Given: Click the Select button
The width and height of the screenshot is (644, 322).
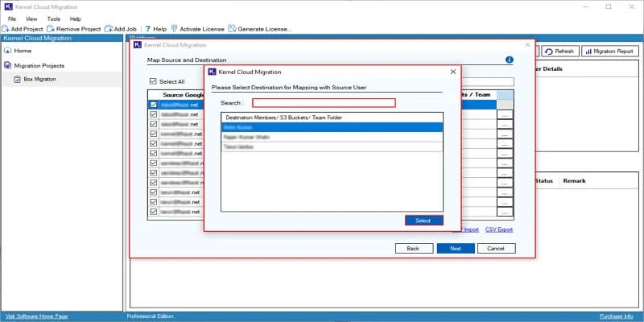Looking at the screenshot, I should pos(423,221).
